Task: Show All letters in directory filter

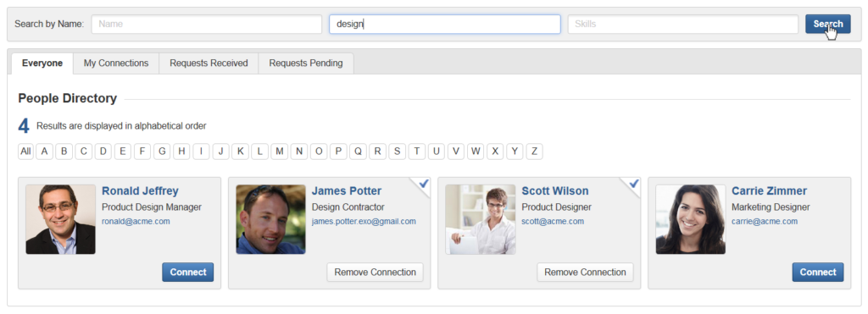Action: click(x=25, y=151)
